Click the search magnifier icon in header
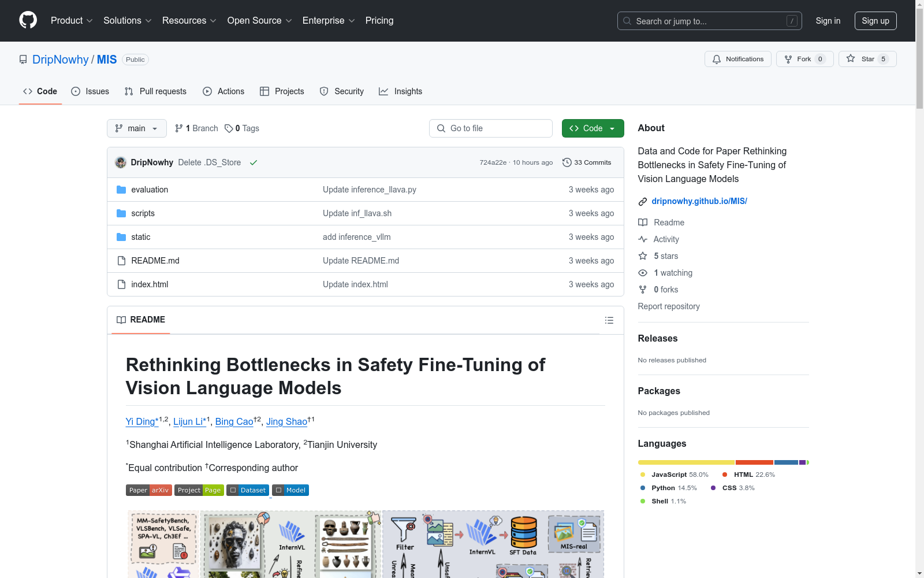Screen dimensions: 924x578 pos(627,21)
